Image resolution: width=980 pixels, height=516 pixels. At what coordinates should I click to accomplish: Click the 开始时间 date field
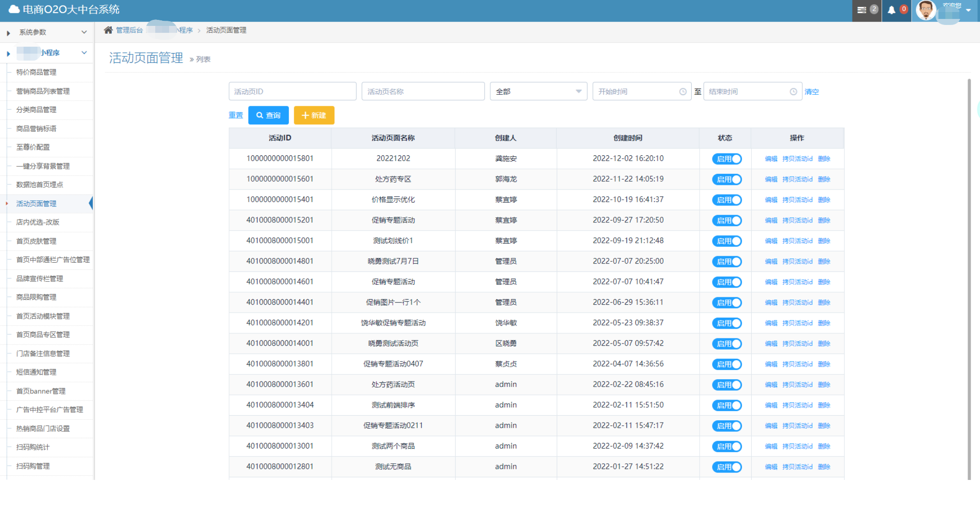(x=642, y=92)
